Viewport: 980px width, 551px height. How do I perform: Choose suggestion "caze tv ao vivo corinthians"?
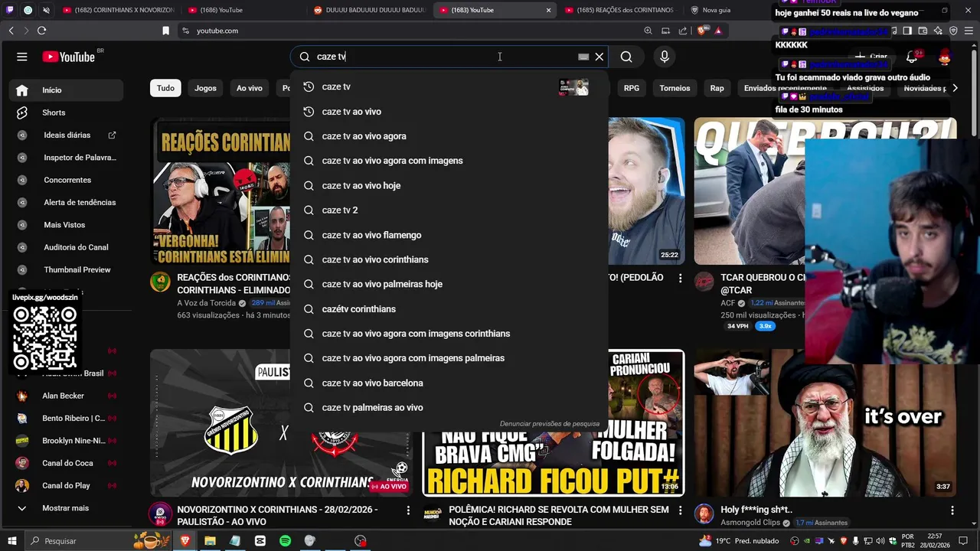pos(449,259)
